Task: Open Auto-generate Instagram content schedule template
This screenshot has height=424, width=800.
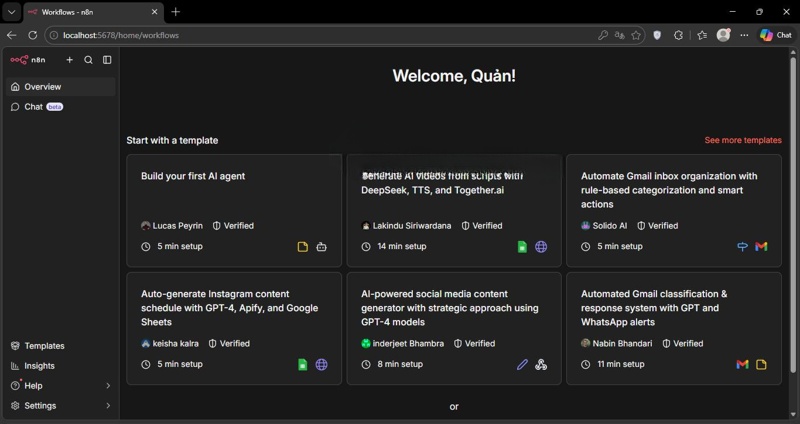Action: [234, 328]
